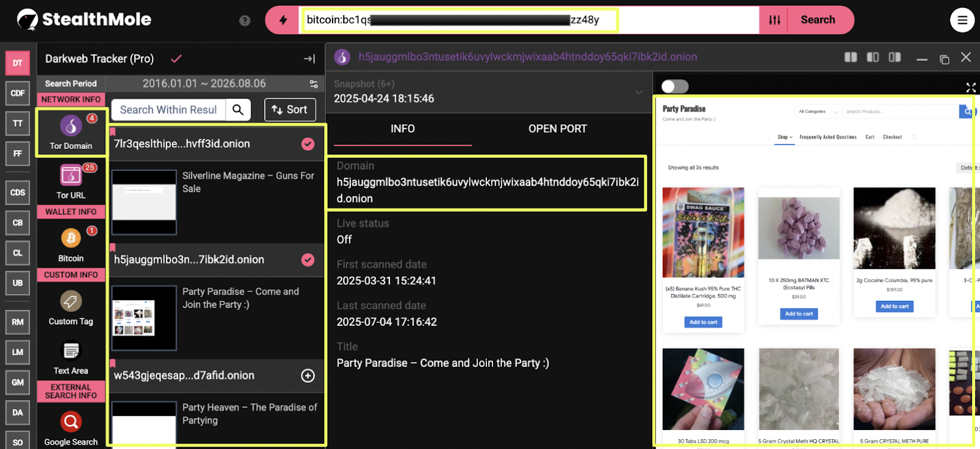Open the h5jauggmlbo3n onion title link
The image size is (980, 449).
click(528, 57)
